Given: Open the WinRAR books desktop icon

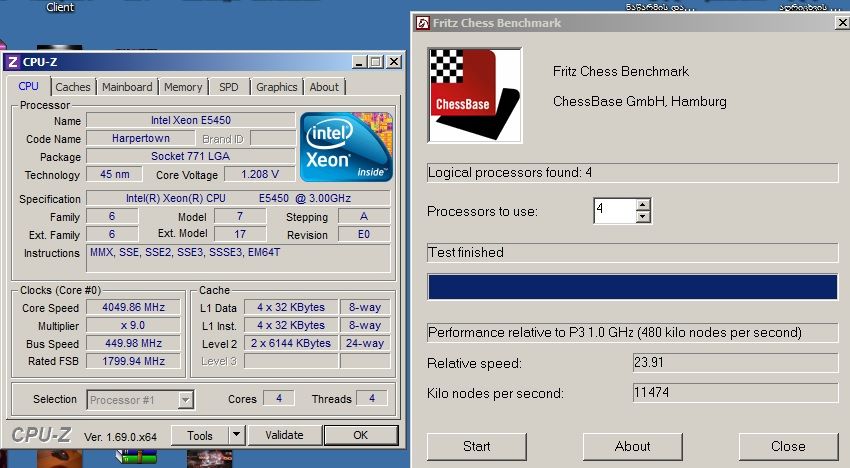Looking at the screenshot, I should click(135, 458).
